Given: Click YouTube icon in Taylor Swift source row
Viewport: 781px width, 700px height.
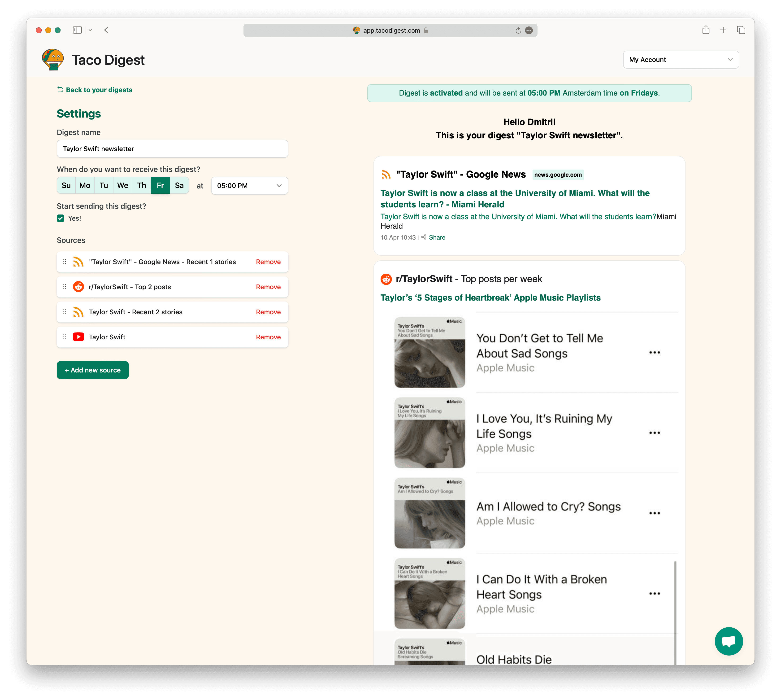Looking at the screenshot, I should tap(78, 337).
